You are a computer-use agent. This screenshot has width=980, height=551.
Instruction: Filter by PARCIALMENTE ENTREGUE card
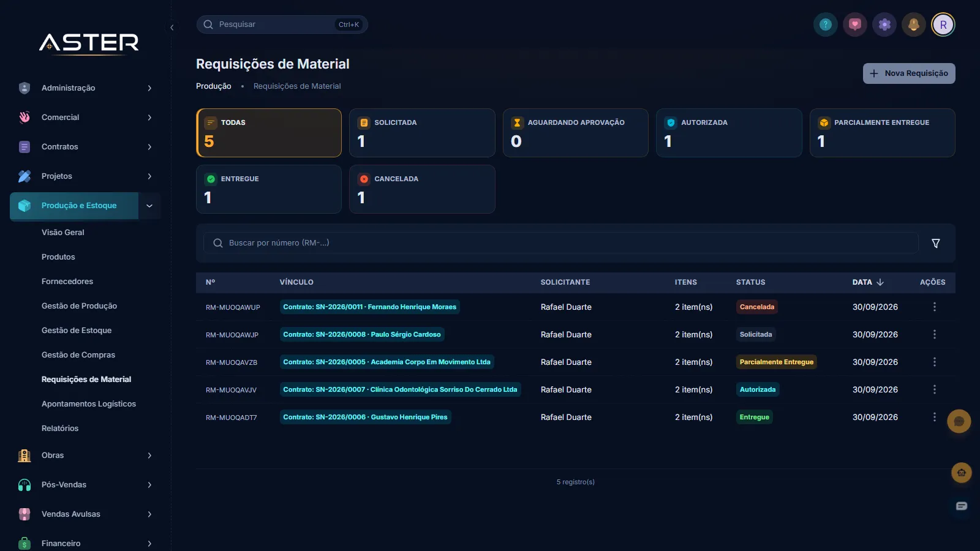[x=883, y=133]
